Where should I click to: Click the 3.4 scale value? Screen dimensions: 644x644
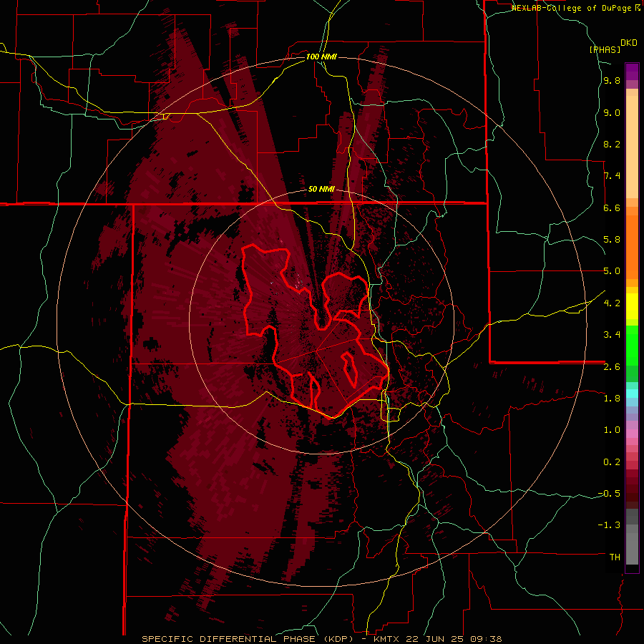click(612, 334)
